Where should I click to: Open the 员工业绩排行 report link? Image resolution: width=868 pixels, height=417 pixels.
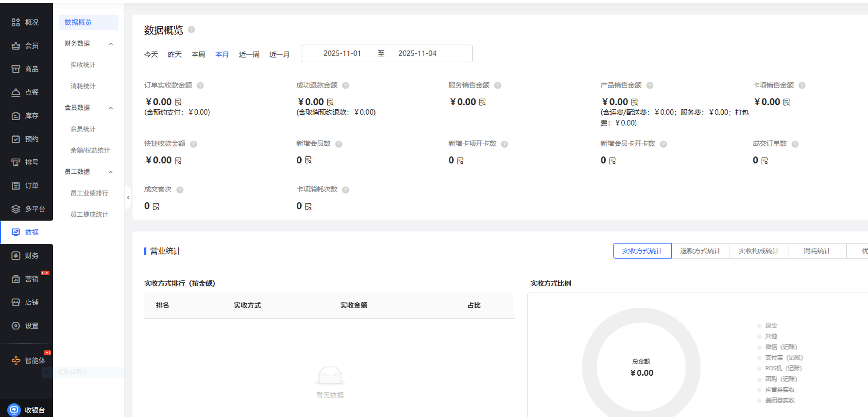coord(89,193)
